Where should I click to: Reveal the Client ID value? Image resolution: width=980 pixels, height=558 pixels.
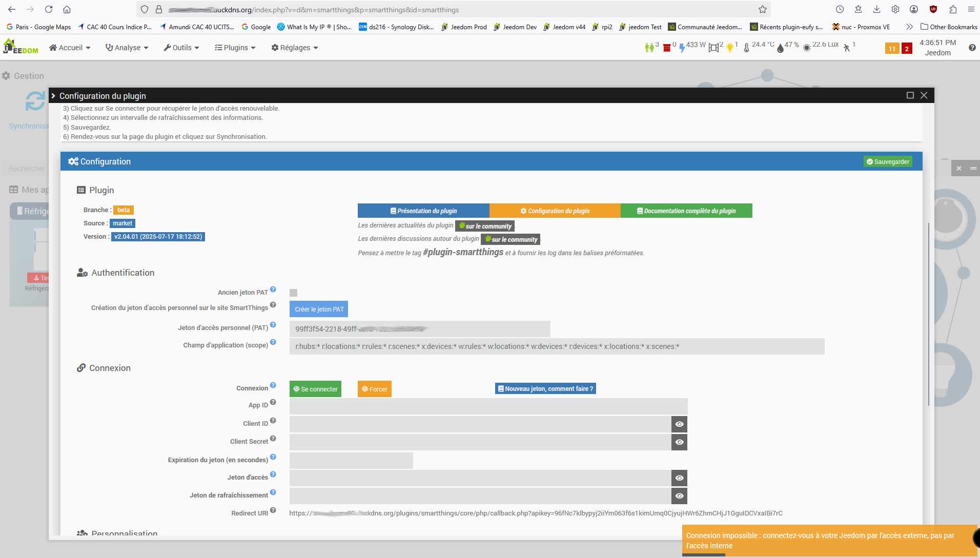click(x=679, y=424)
